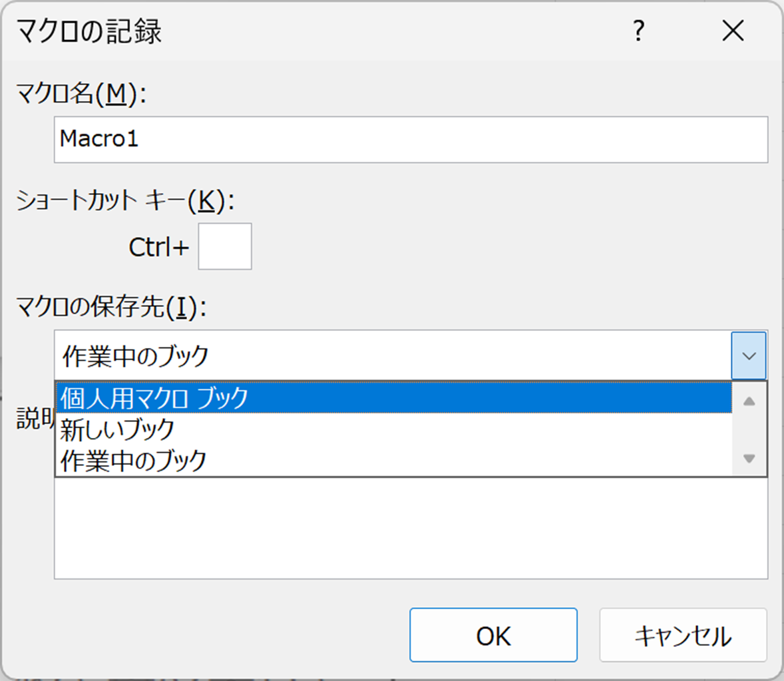Click the キャンセル button
784x681 pixels.
(683, 635)
